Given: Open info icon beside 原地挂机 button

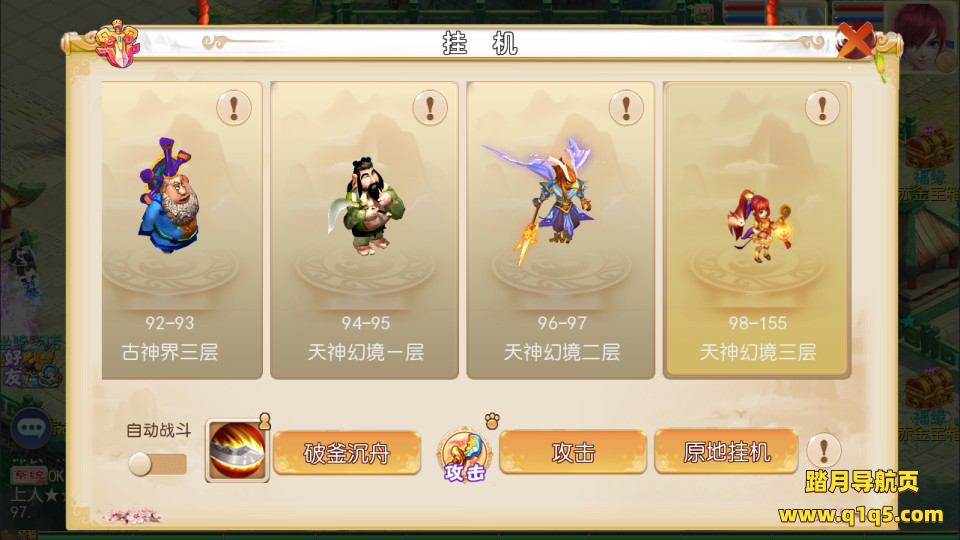Looking at the screenshot, I should pos(823,451).
